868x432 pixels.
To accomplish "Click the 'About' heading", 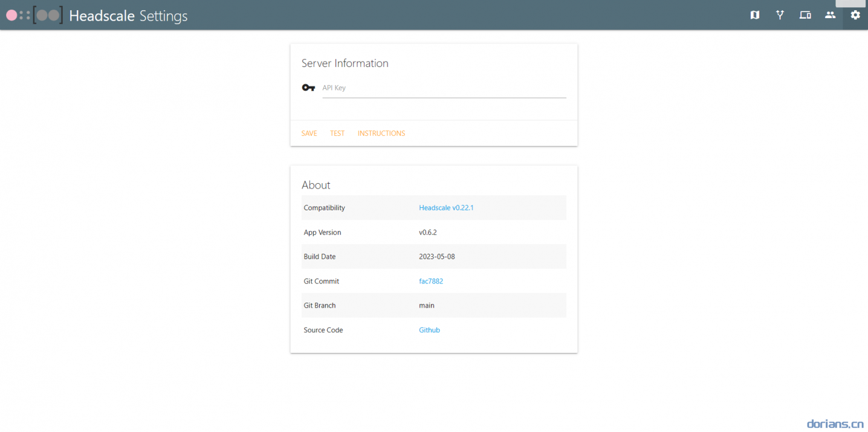I will [316, 185].
